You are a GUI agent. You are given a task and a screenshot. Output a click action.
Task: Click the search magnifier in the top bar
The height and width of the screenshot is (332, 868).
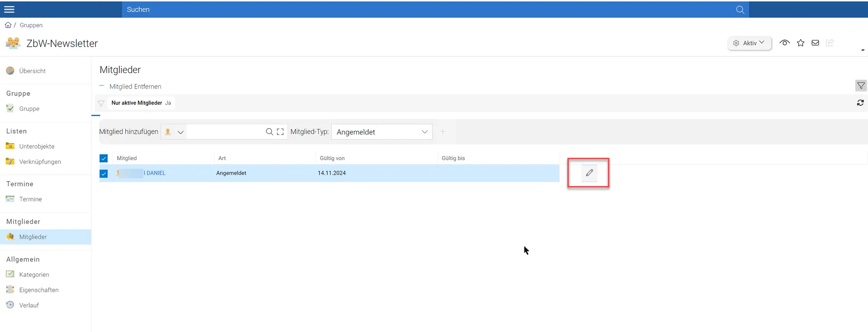click(x=740, y=10)
